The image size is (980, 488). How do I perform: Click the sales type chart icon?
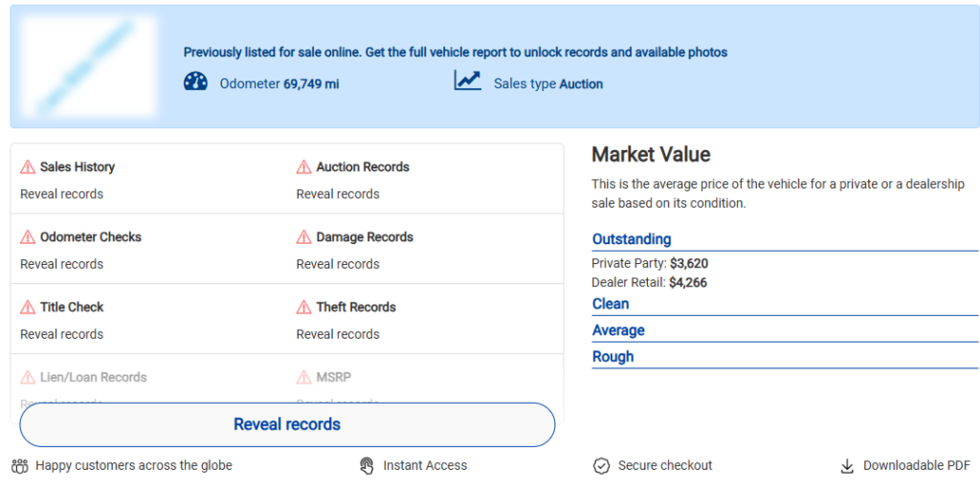tap(467, 80)
